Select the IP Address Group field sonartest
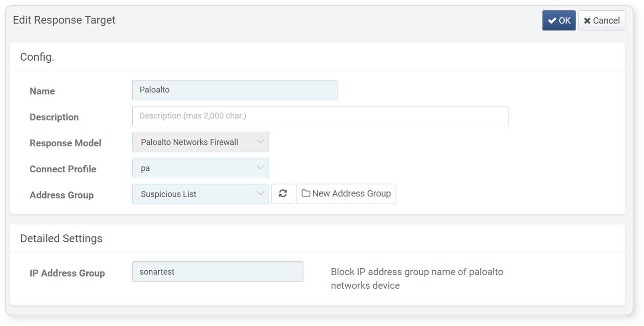 point(217,272)
